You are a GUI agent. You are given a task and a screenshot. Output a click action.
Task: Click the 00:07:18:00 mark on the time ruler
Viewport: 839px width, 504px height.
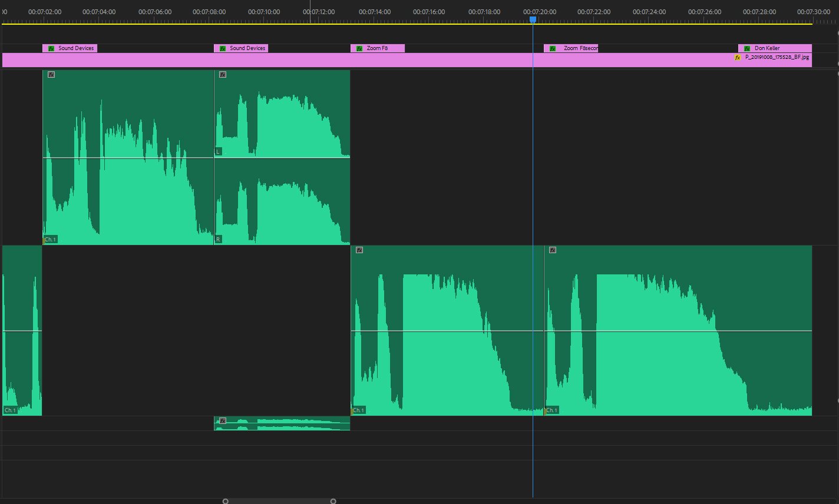click(484, 12)
